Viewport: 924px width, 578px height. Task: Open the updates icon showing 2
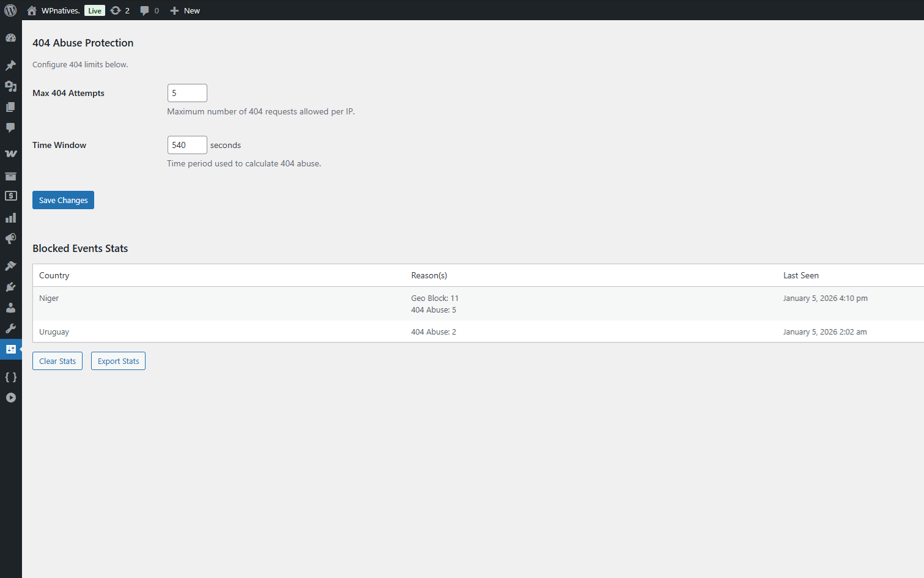coord(116,10)
